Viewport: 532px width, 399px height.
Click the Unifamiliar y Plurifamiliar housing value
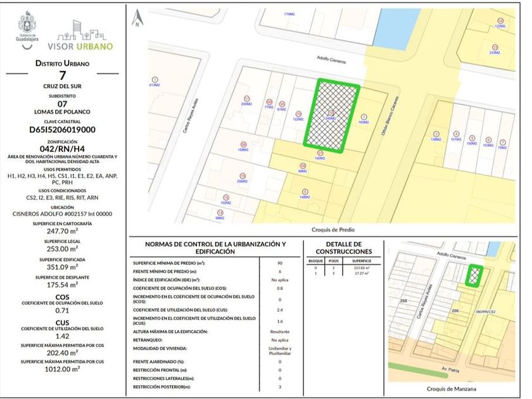[x=280, y=351]
